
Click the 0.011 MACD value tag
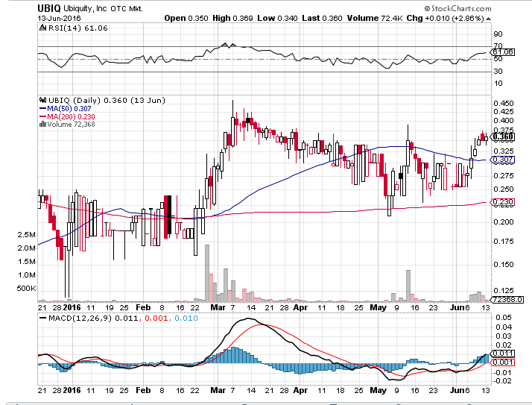point(503,354)
